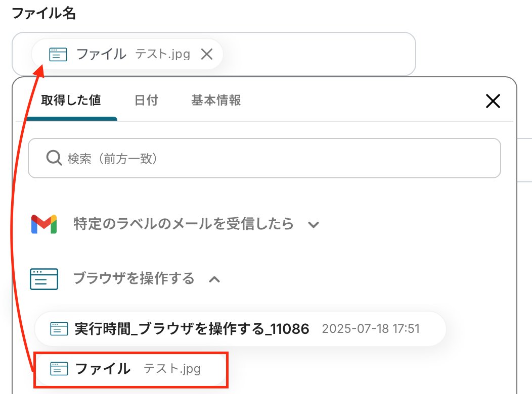Select the 特定のラベルのメールを受信したら heading

(184, 224)
